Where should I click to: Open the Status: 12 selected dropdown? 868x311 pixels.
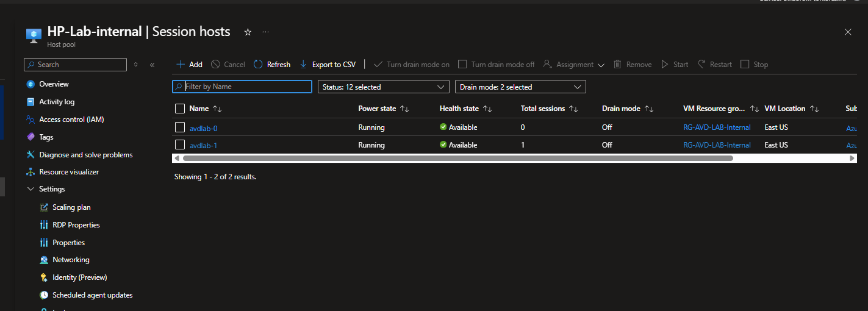(x=384, y=87)
